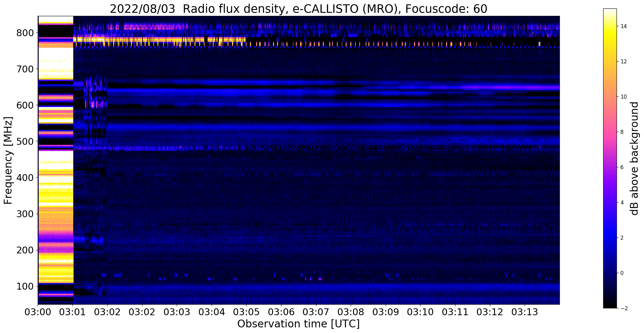Click the 03:00 time tick label
Screen dimensions: 644x333
click(38, 312)
